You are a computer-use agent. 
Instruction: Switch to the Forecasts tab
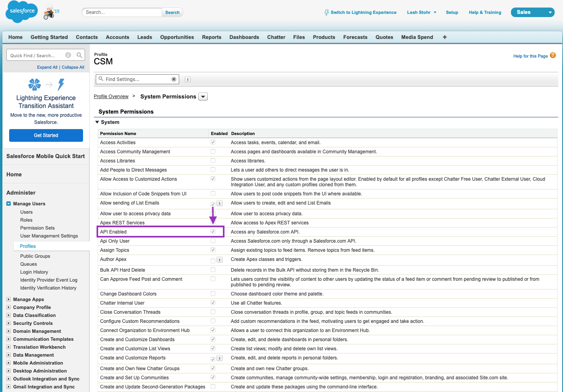click(x=355, y=37)
